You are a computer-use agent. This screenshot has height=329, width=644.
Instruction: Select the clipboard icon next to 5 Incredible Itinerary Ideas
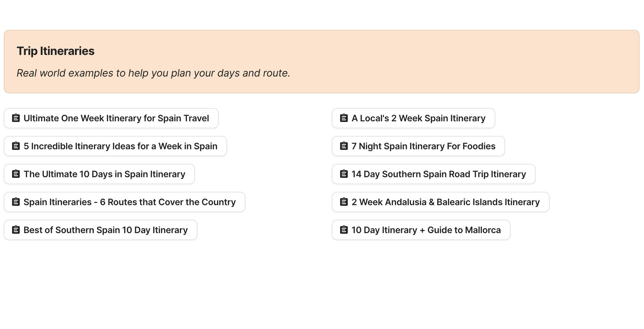point(16,146)
